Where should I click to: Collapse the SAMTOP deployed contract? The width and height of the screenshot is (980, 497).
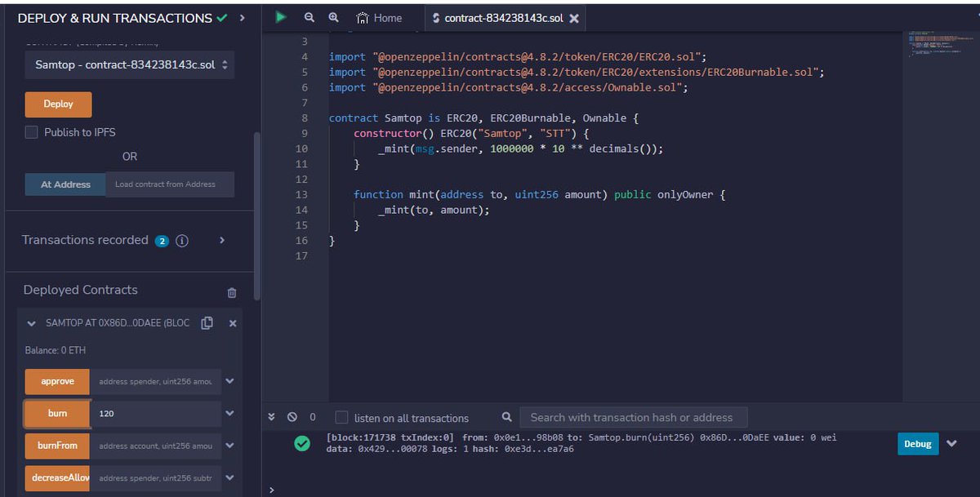pyautogui.click(x=32, y=324)
